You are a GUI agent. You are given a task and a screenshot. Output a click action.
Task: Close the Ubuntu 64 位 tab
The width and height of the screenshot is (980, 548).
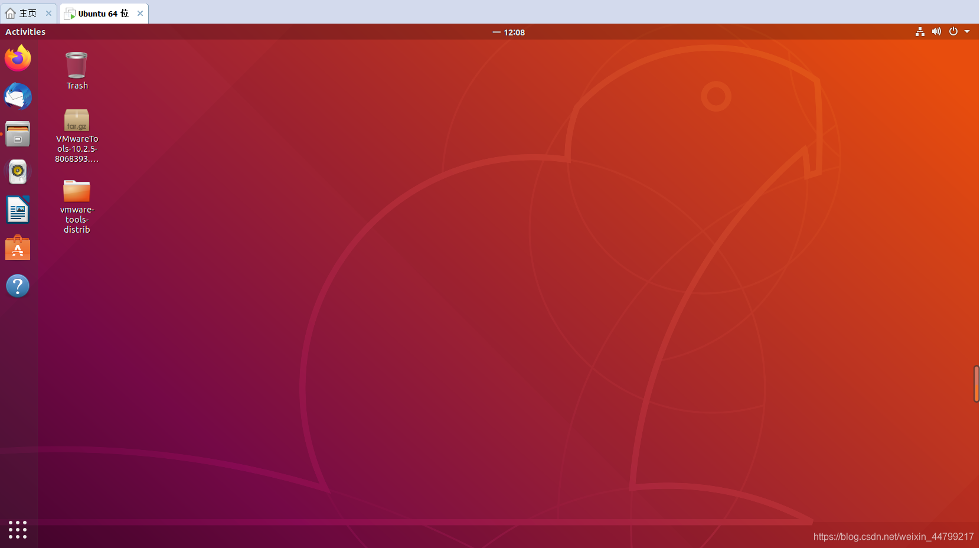coord(140,14)
